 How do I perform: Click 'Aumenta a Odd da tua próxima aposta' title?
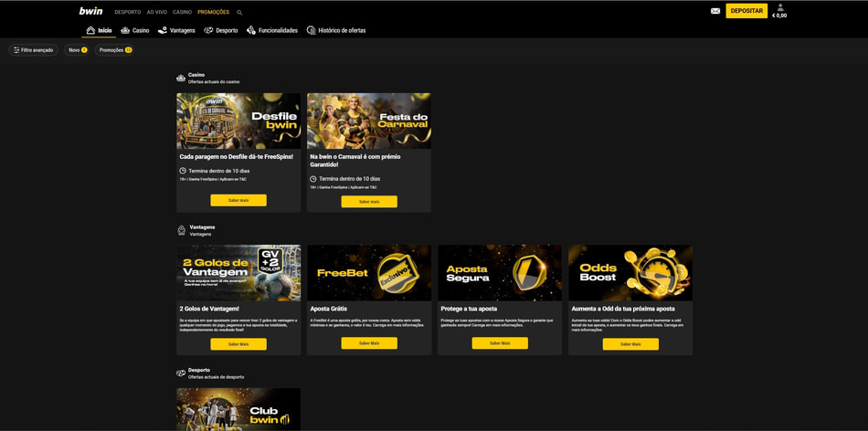point(622,309)
